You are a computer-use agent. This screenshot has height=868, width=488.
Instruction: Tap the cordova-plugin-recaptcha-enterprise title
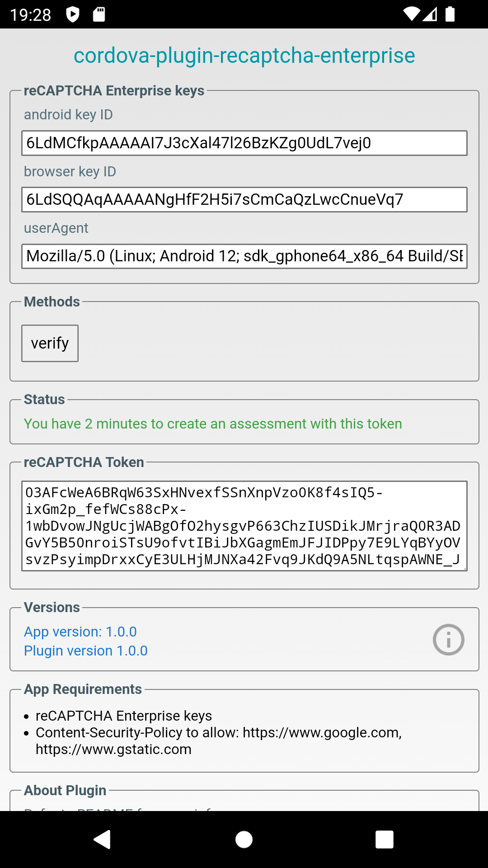[x=244, y=56]
